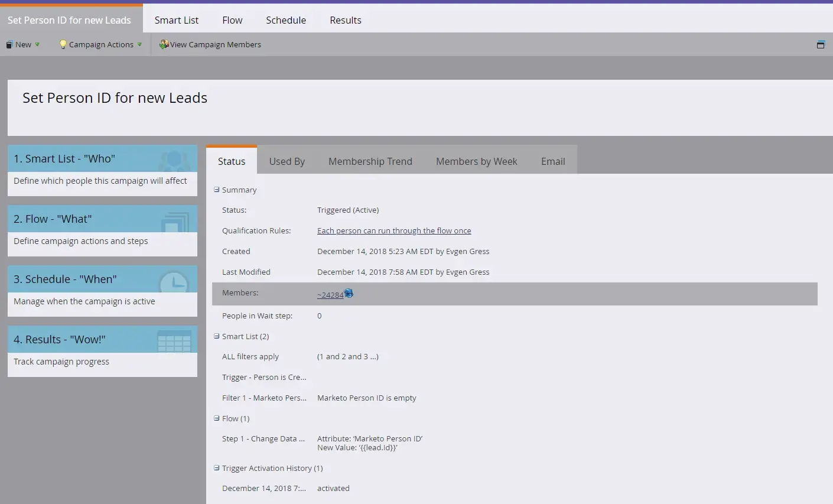Click ALL filters apply label
This screenshot has width=833, height=504.
(x=250, y=356)
